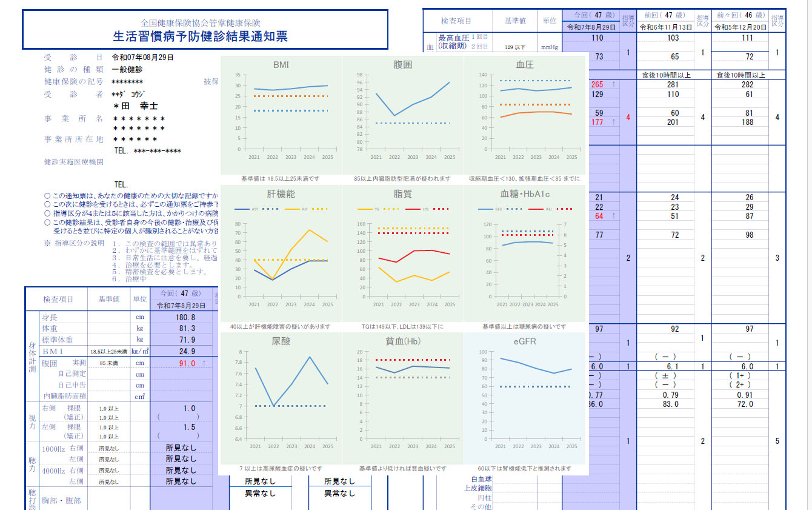Select the 尿酸 uric acid chart
This screenshot has height=510, width=812.
pyautogui.click(x=281, y=397)
